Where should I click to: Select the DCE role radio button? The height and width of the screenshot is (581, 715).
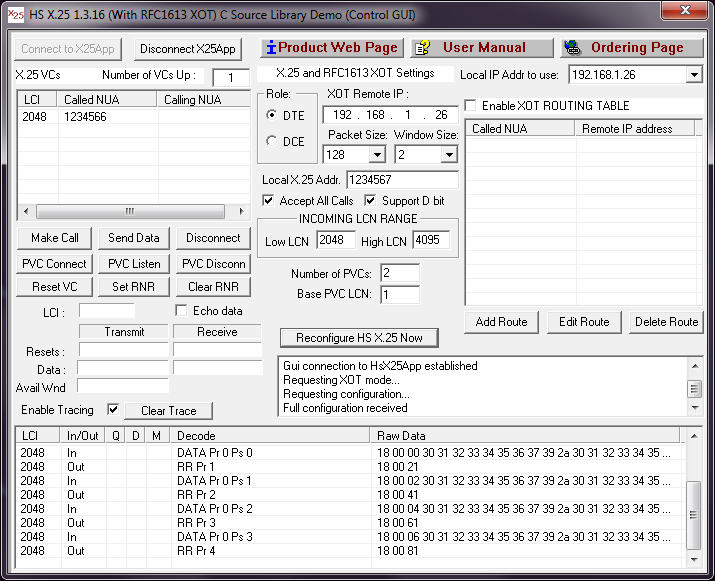(x=271, y=142)
